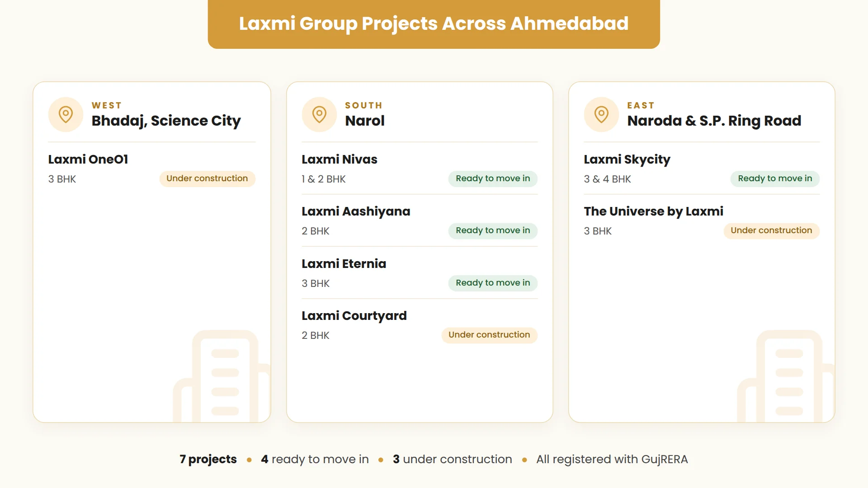The image size is (868, 488).
Task: Click the location pin icon for West
Action: click(66, 114)
